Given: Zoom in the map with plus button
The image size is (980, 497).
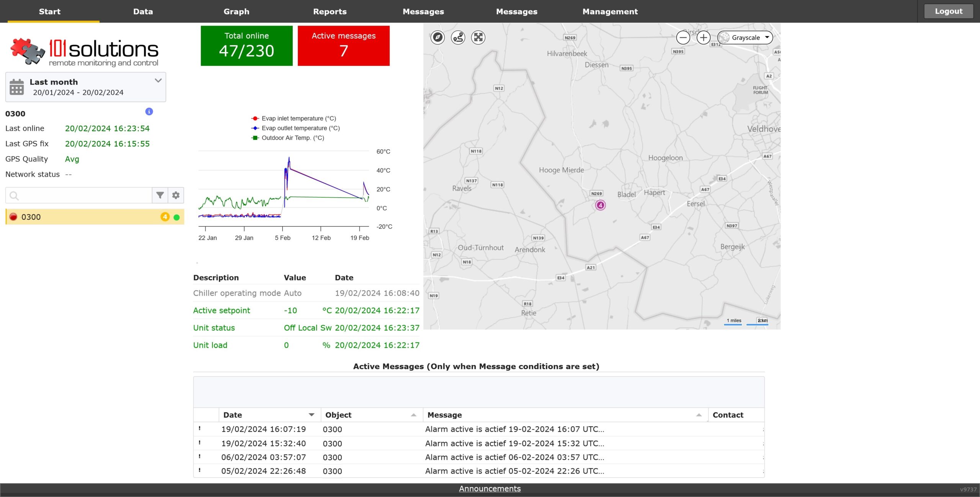Looking at the screenshot, I should 703,38.
